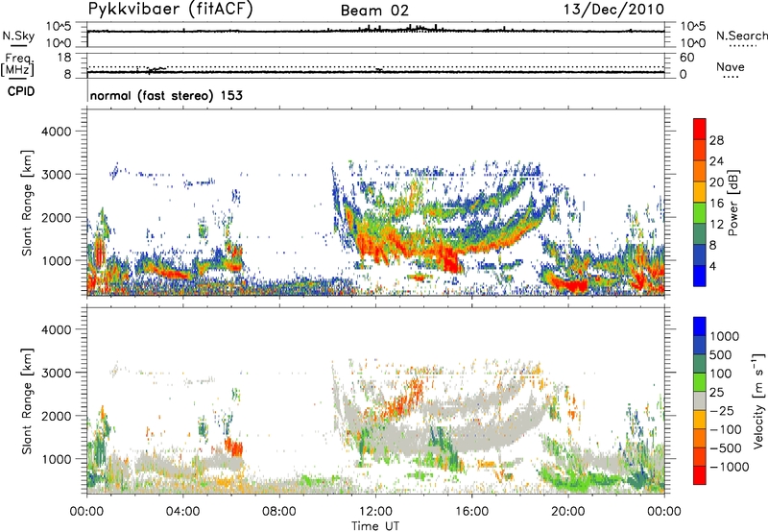Click the text "normal (fast stereo) 153"
The height and width of the screenshot is (532, 768).
point(166,95)
